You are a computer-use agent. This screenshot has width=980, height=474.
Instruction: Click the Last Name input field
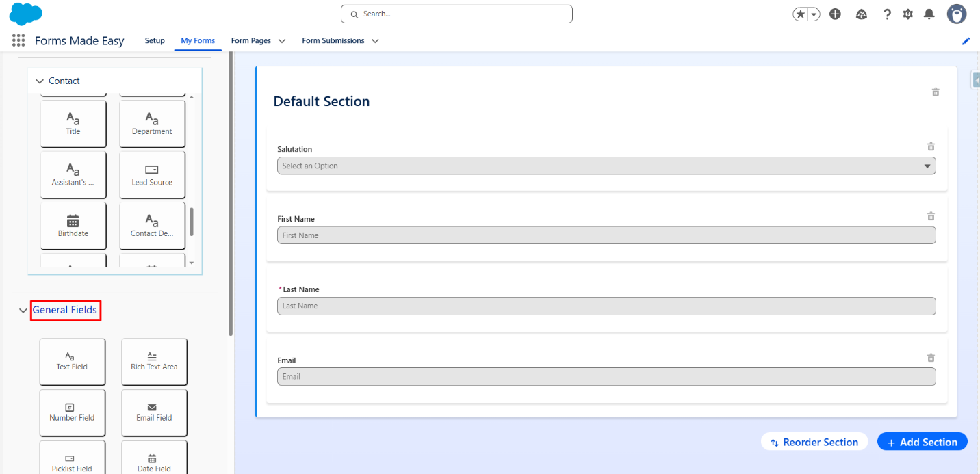606,306
